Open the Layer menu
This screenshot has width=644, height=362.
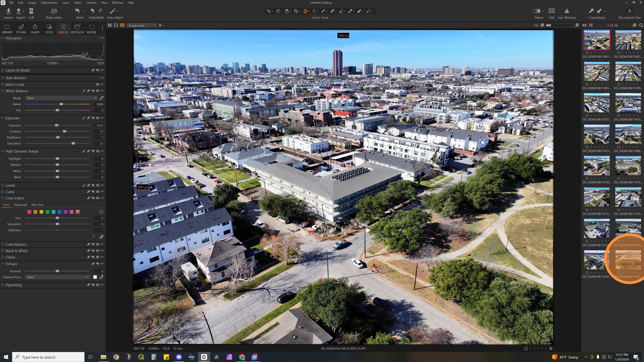[x=66, y=3]
